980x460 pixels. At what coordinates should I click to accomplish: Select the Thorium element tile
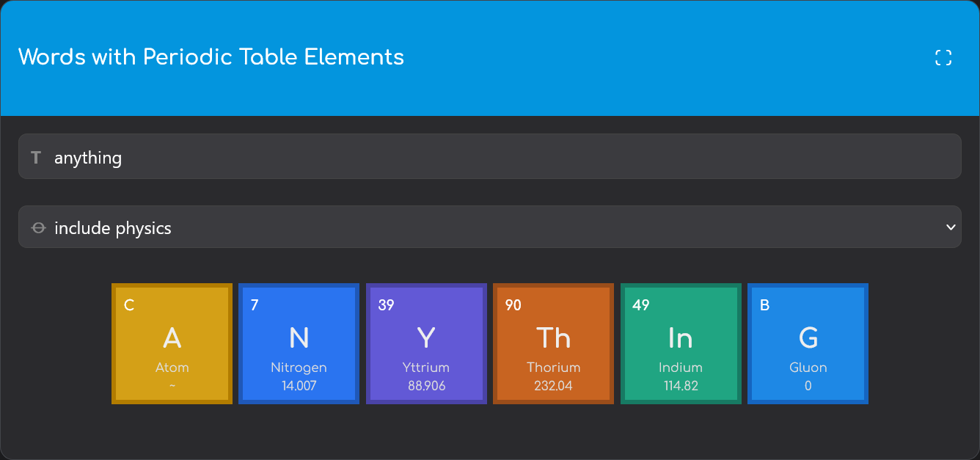click(553, 343)
